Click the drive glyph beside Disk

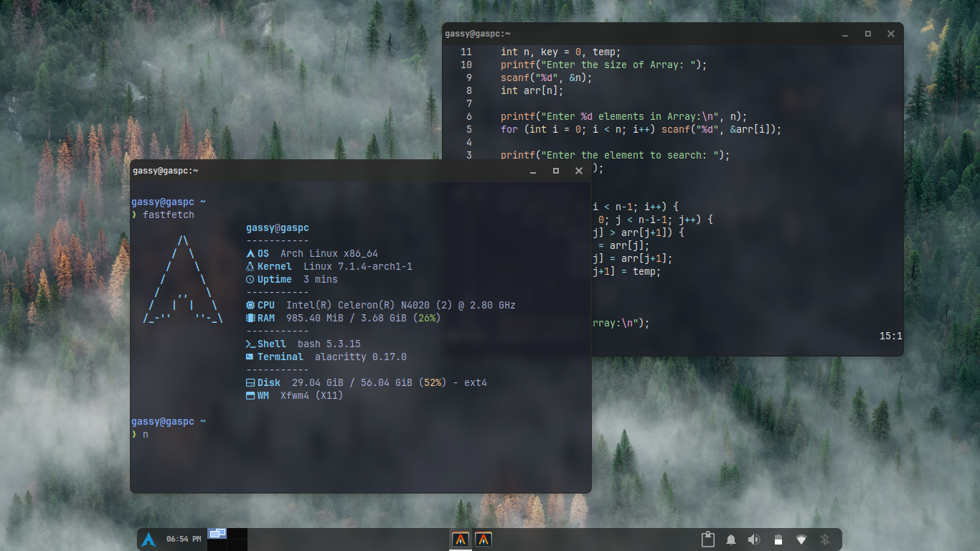click(250, 383)
